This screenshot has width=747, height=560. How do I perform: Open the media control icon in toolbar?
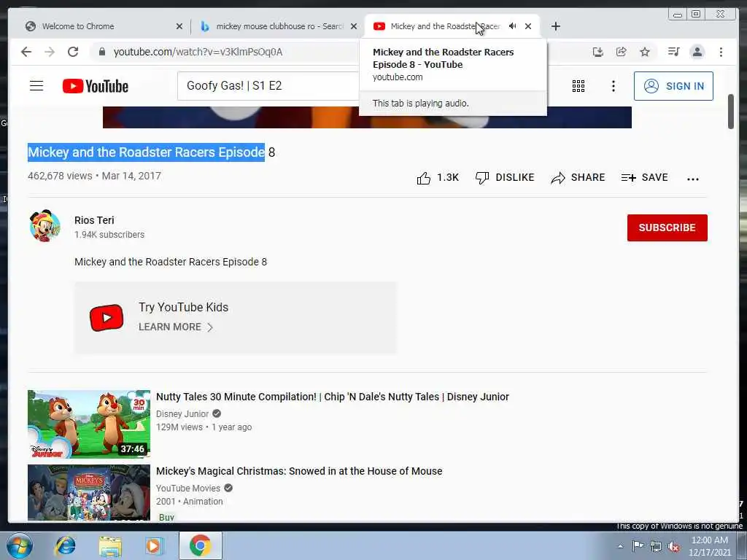point(673,52)
